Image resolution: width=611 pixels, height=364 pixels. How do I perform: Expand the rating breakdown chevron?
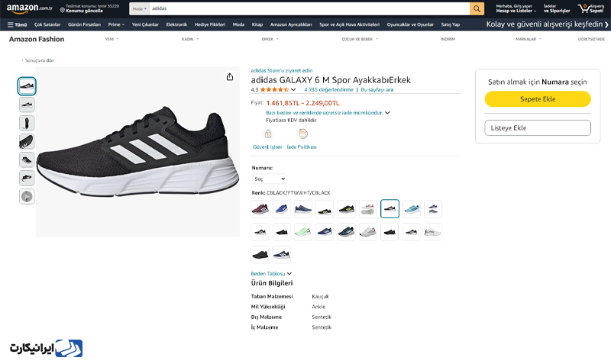(293, 90)
